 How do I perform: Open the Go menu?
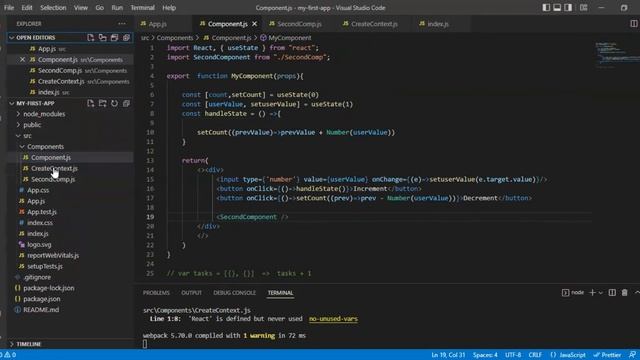point(100,8)
